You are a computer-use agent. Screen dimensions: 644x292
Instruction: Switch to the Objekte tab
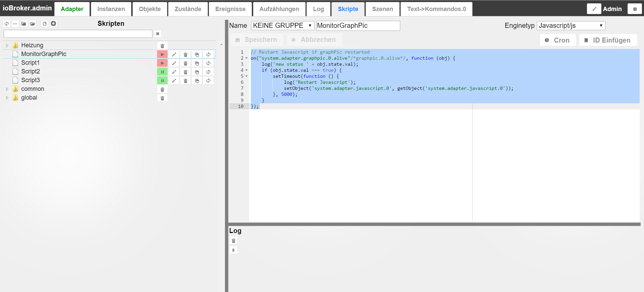point(150,9)
